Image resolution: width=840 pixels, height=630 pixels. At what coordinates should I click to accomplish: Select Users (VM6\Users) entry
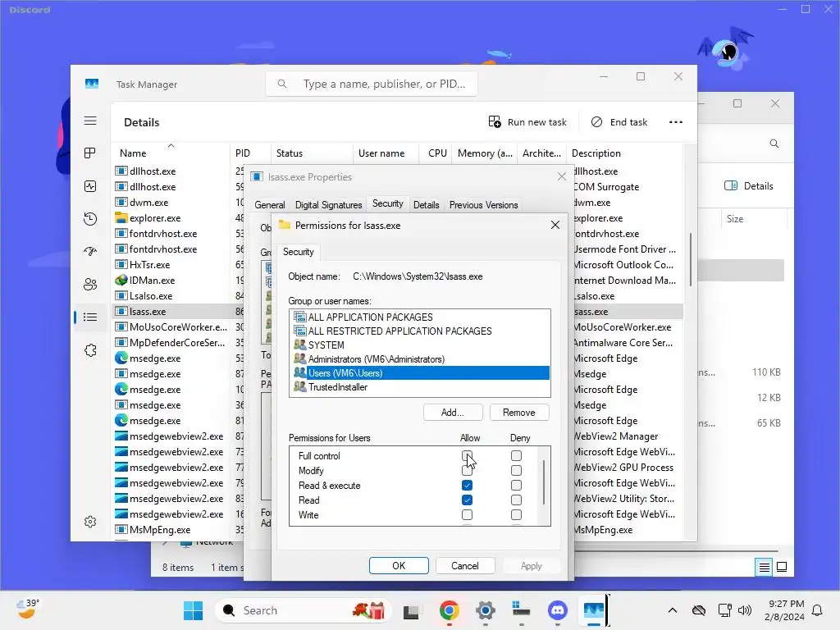point(419,373)
